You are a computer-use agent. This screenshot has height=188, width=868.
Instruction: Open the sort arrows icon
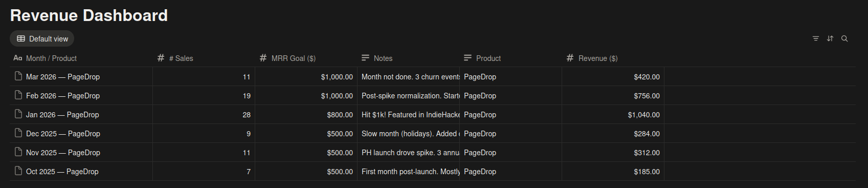pos(830,38)
